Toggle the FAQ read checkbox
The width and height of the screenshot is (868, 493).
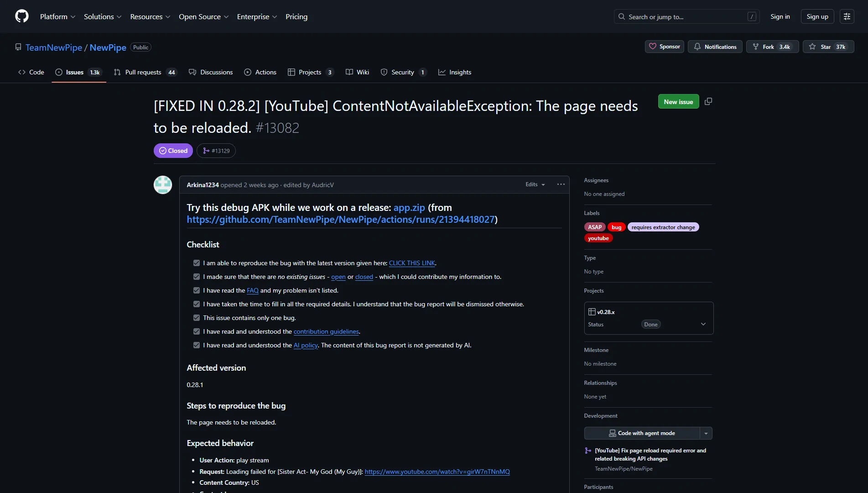click(x=197, y=290)
